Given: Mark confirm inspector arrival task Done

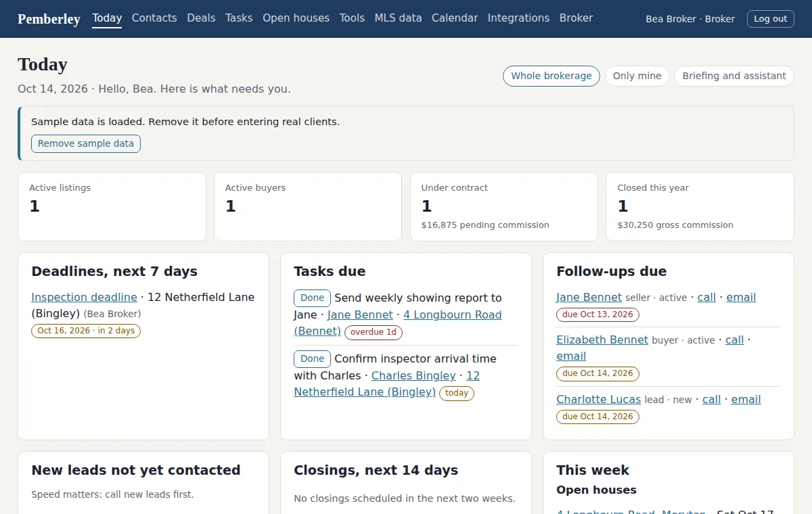Looking at the screenshot, I should click(312, 358).
